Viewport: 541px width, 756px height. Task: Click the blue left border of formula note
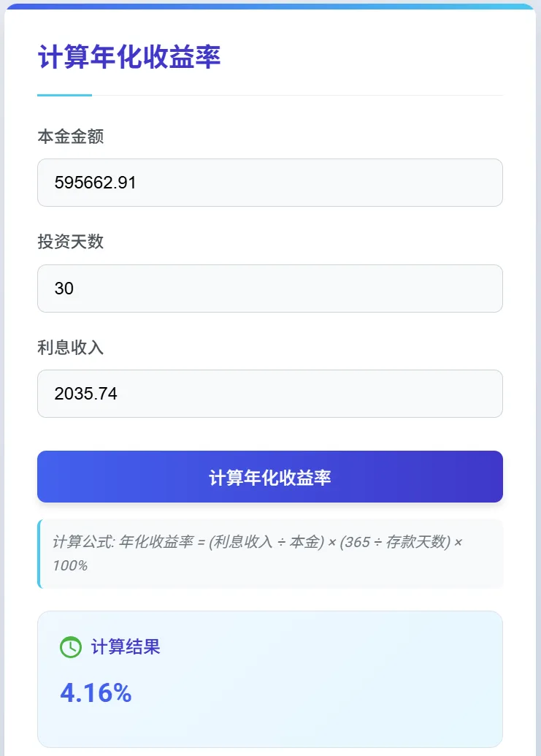[39, 554]
